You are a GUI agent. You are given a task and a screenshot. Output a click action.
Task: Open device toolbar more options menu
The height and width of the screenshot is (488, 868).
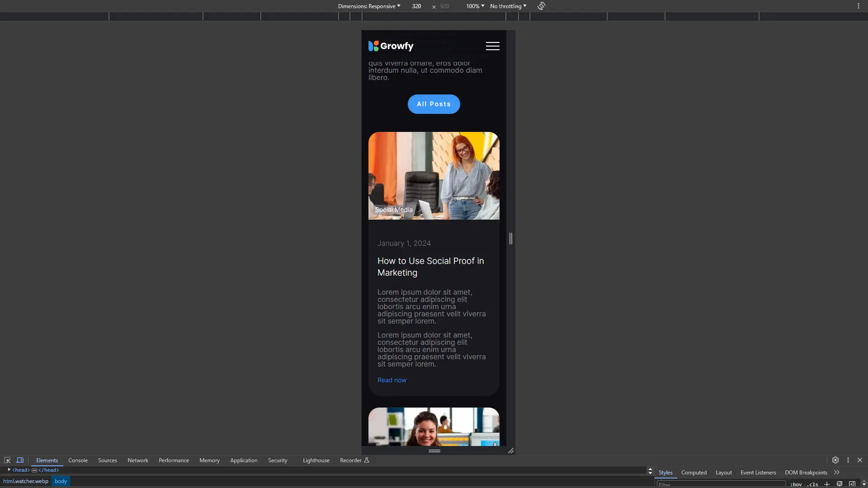858,6
